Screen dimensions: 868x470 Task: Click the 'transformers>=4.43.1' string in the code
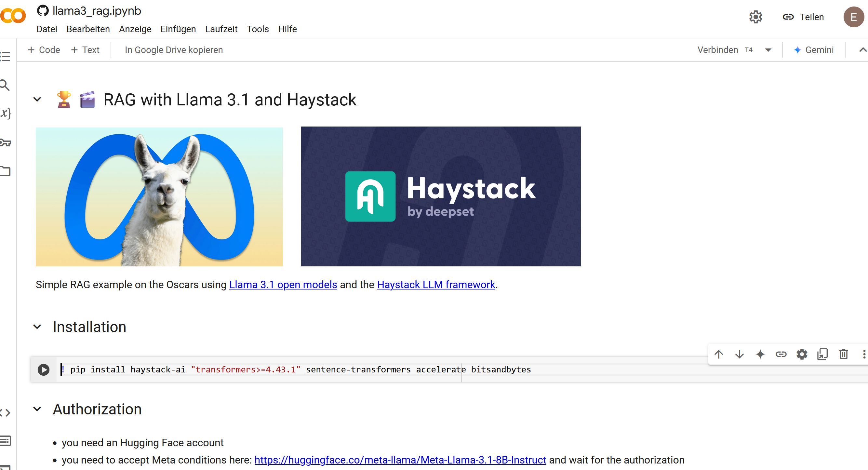coord(246,369)
